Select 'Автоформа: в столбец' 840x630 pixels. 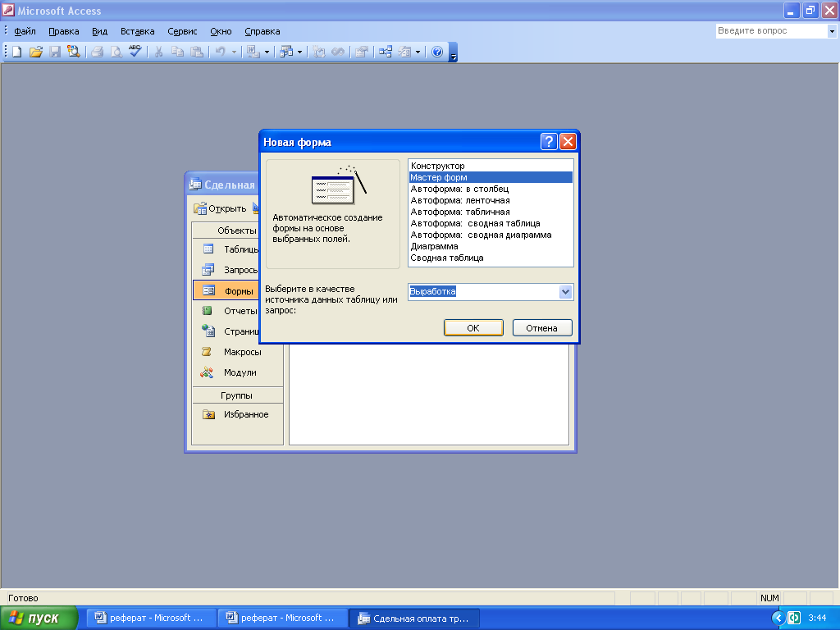(491, 189)
